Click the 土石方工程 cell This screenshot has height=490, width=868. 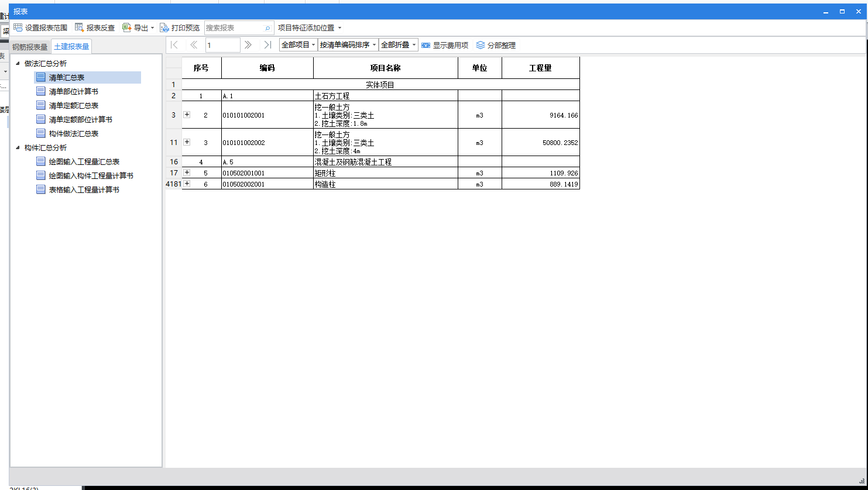pyautogui.click(x=386, y=95)
